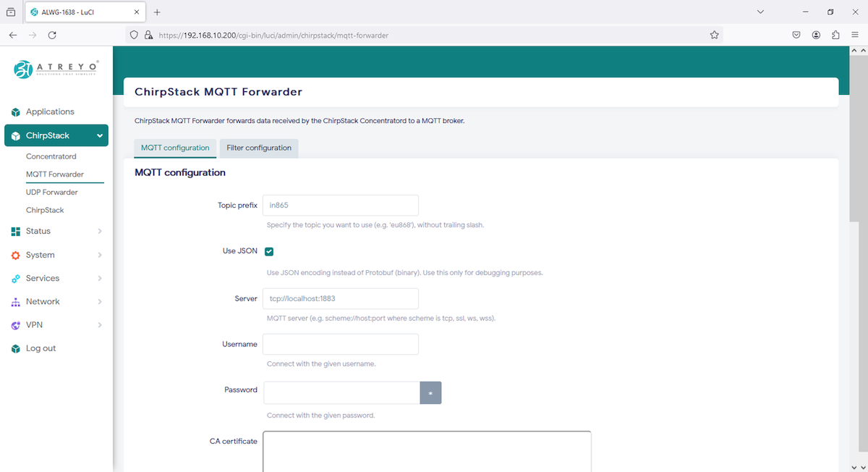Click the Services icon in sidebar

tap(16, 279)
